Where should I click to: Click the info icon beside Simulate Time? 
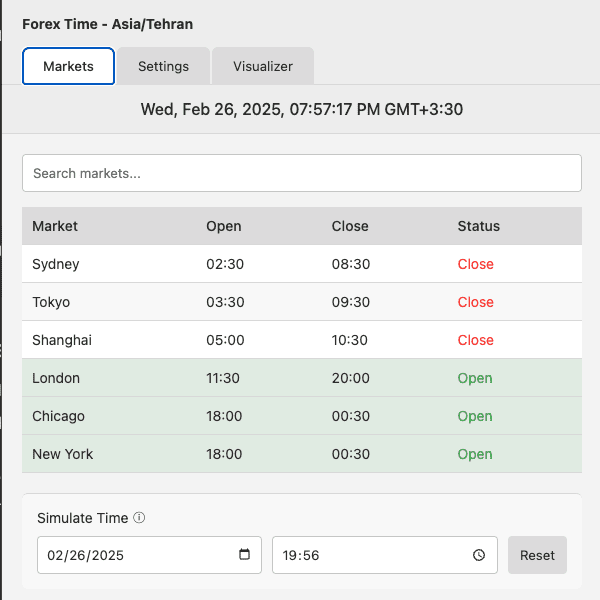[x=139, y=518]
